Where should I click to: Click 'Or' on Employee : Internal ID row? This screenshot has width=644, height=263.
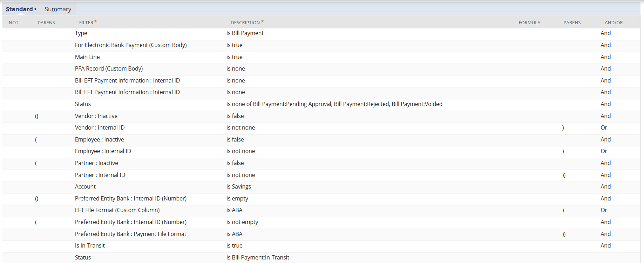(x=604, y=151)
